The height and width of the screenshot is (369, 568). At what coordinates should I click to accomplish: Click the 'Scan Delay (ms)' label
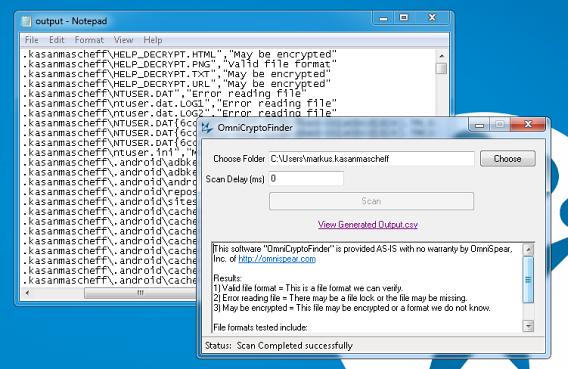[x=235, y=179]
